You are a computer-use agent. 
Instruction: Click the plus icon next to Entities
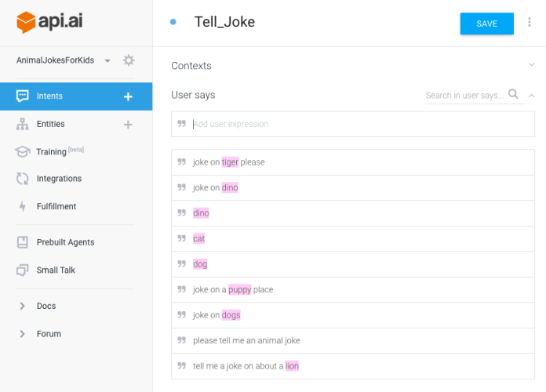tap(129, 124)
